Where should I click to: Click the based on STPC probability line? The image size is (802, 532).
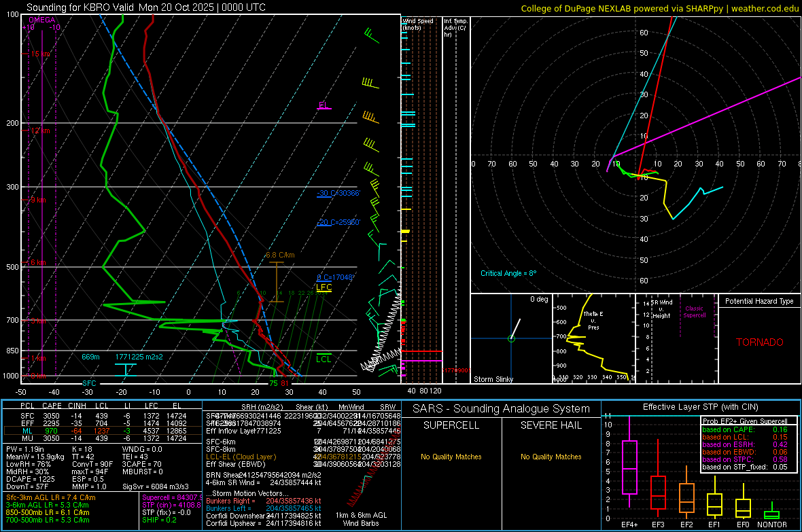745,459
